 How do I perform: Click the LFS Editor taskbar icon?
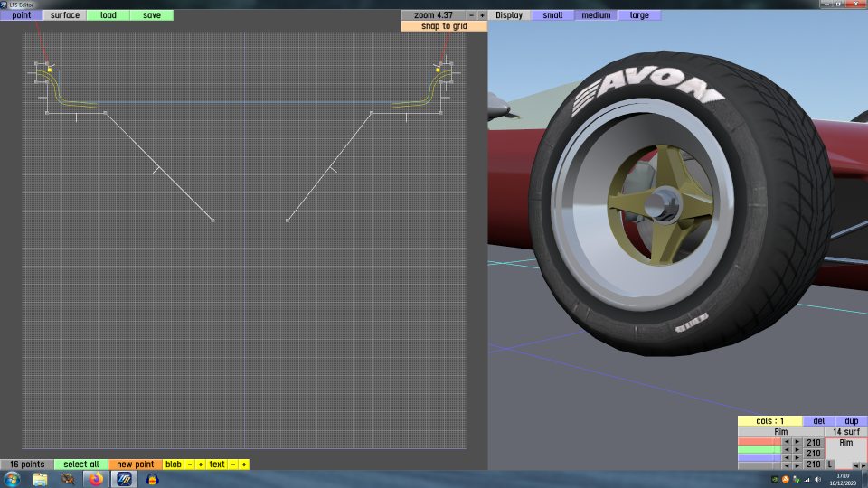coord(124,479)
